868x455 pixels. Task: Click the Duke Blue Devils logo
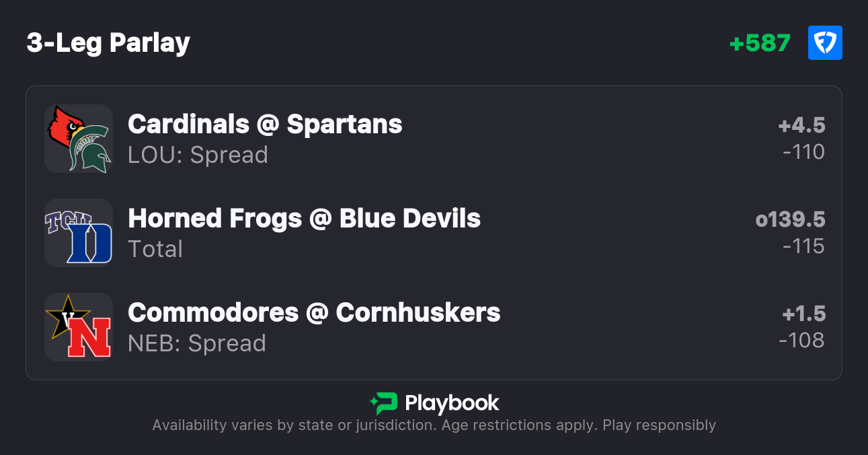(x=89, y=243)
